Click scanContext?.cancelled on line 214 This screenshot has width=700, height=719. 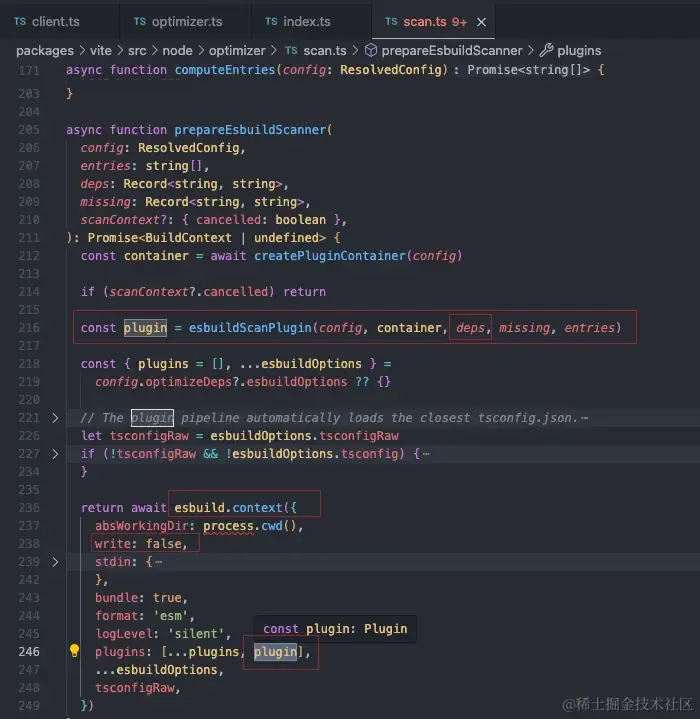pos(191,292)
